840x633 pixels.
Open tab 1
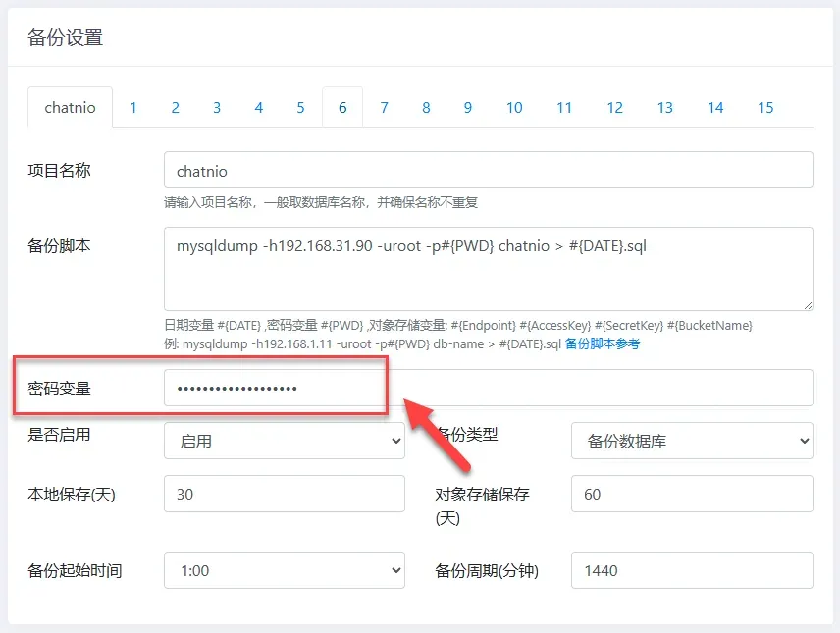pos(133,107)
